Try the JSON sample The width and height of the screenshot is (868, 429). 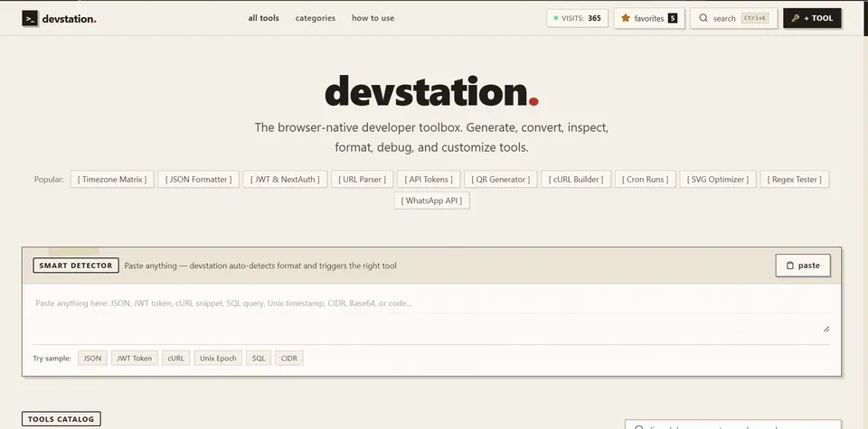point(92,359)
